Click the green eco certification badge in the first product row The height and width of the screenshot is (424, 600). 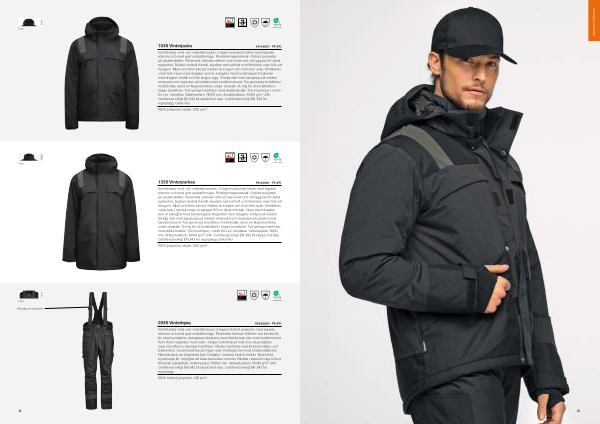pos(277,23)
